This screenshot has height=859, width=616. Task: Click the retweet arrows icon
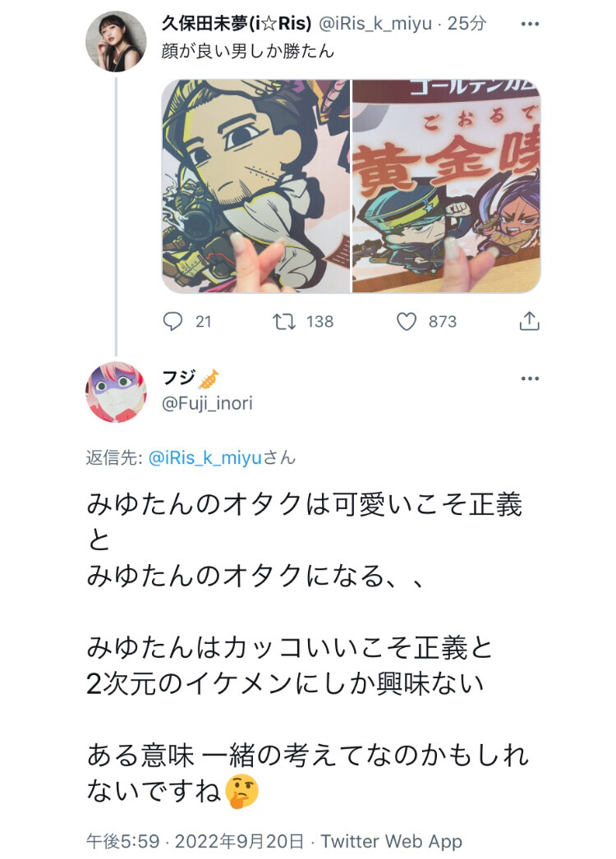click(x=284, y=321)
